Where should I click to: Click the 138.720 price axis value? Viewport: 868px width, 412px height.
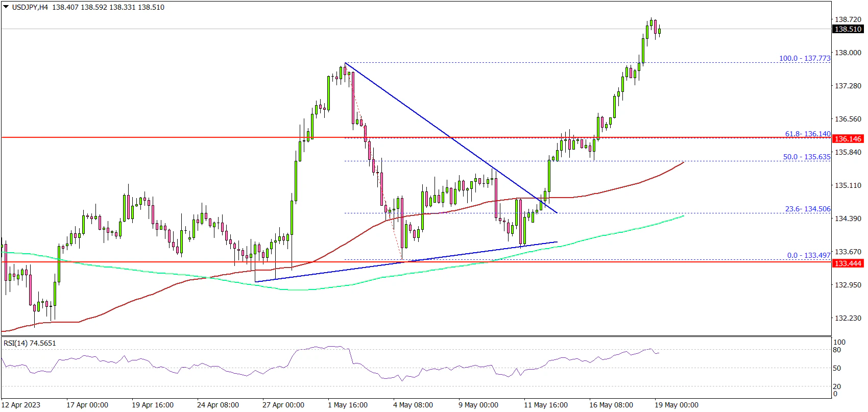847,19
